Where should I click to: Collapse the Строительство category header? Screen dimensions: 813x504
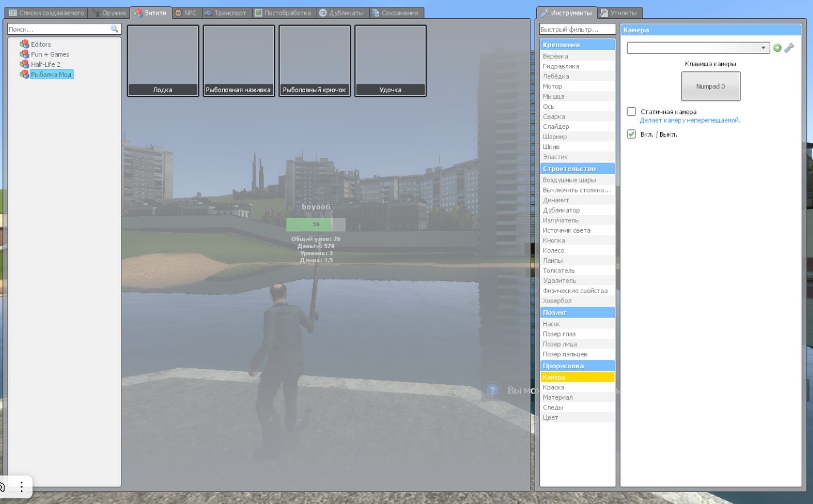tap(577, 169)
